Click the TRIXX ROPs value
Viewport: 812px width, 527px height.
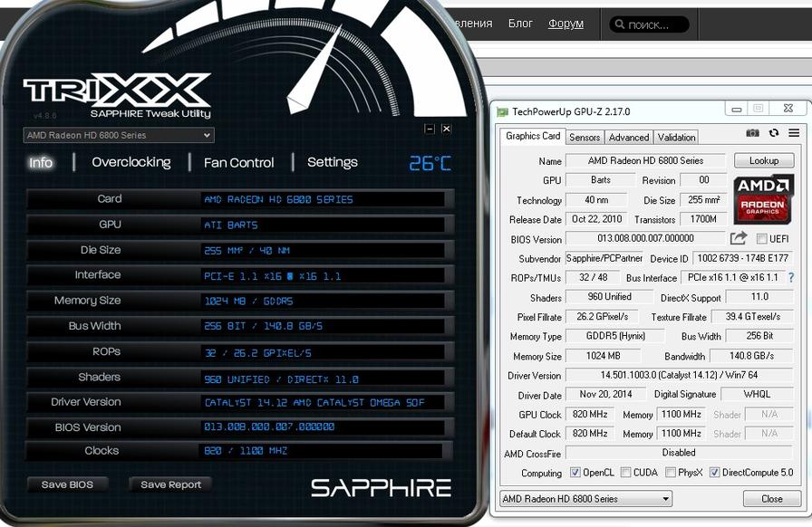[x=322, y=352]
